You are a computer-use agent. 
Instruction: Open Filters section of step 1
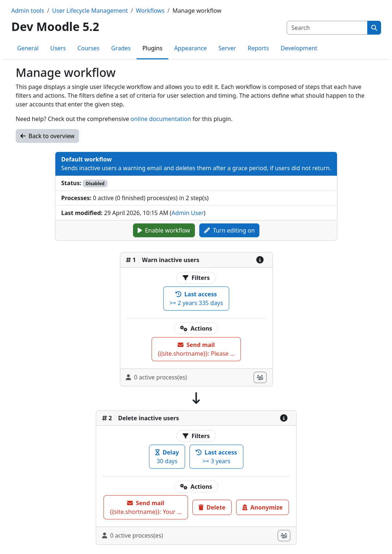click(196, 277)
